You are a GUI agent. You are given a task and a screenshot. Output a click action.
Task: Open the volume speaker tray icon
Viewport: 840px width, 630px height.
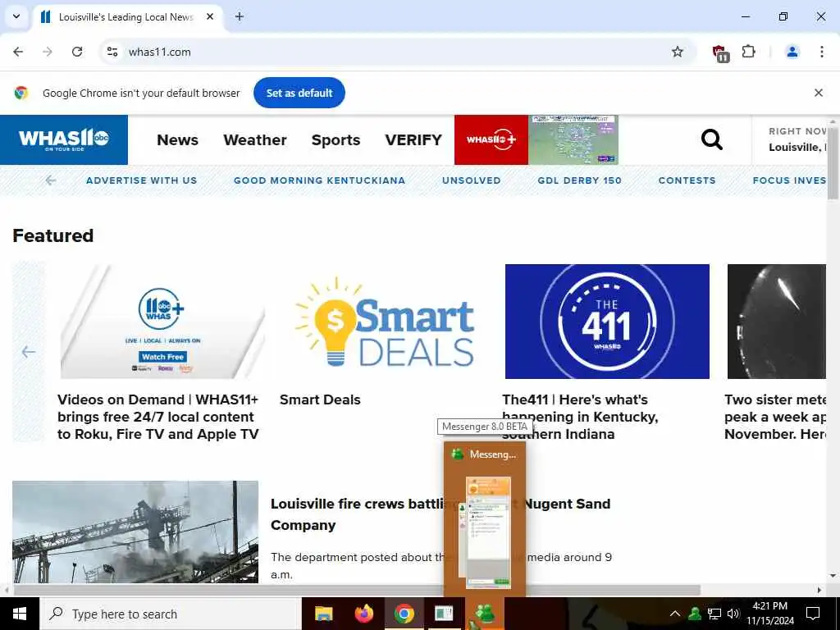[733, 614]
